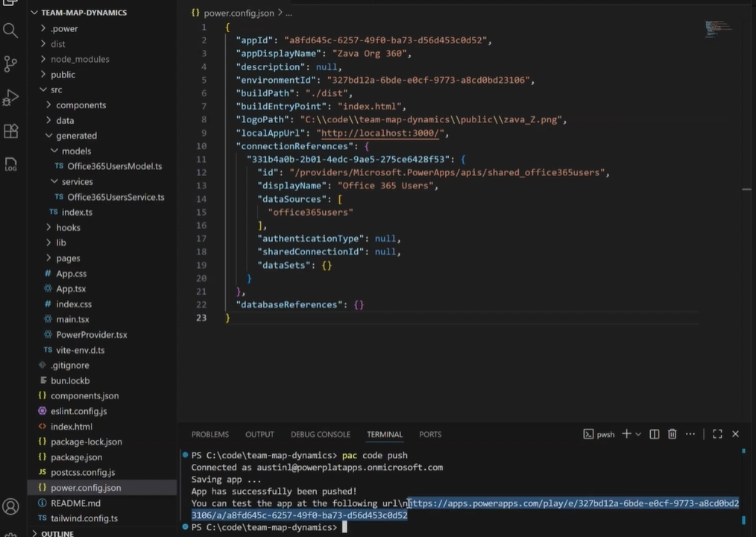Switch to the TERMINAL tab

(x=385, y=434)
